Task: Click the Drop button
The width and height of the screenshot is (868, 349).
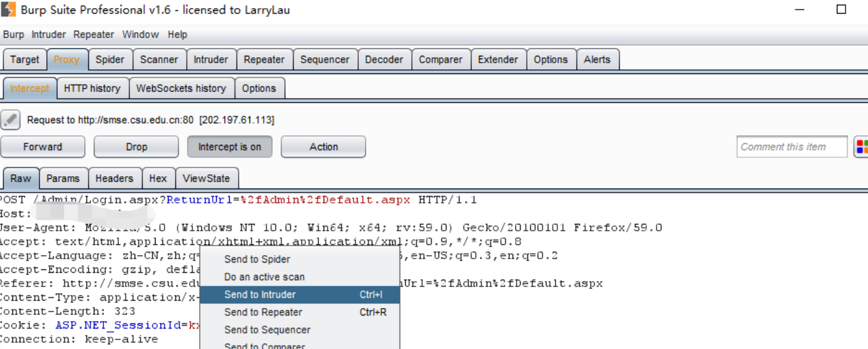Action: coord(137,147)
